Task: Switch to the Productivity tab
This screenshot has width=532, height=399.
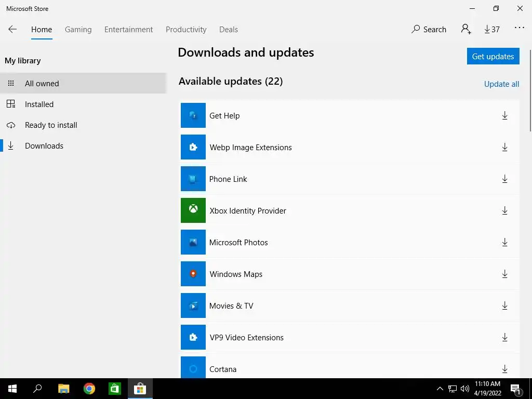Action: coord(186,30)
